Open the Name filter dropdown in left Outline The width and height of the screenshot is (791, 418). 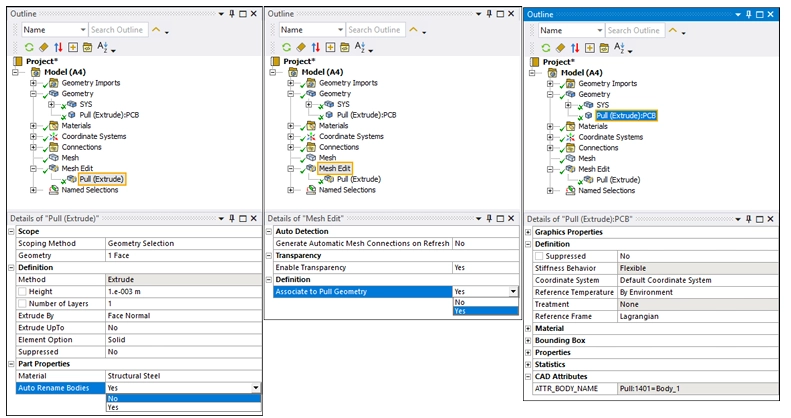coord(81,30)
